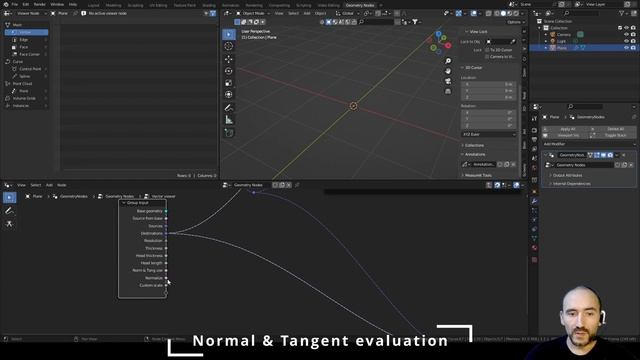
Task: Open Object Mode dropdown in viewport header
Action: pos(253,13)
